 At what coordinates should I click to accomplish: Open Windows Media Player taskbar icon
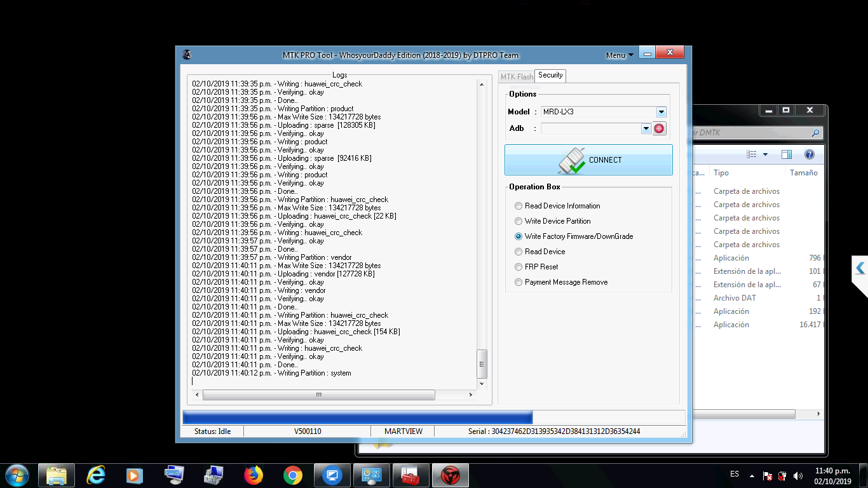pos(134,475)
